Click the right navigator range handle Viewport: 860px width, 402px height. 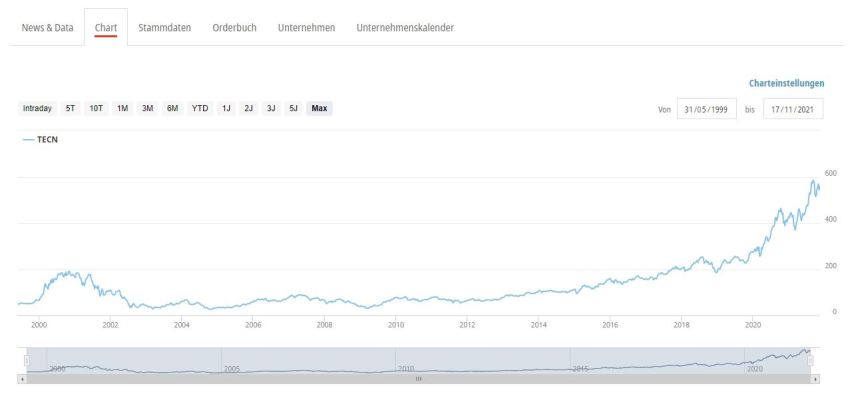[811, 360]
